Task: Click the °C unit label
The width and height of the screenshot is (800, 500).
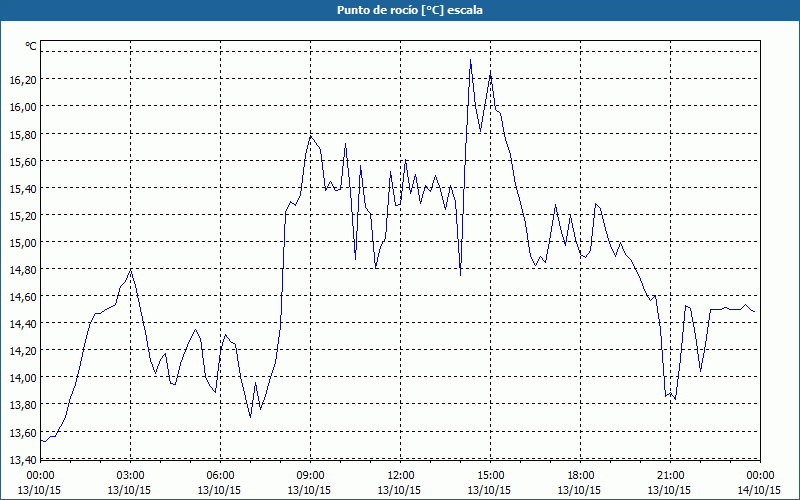Action: [x=31, y=46]
